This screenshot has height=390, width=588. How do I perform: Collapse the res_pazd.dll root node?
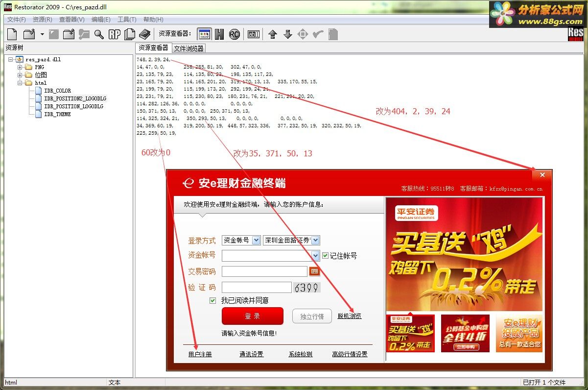point(11,59)
